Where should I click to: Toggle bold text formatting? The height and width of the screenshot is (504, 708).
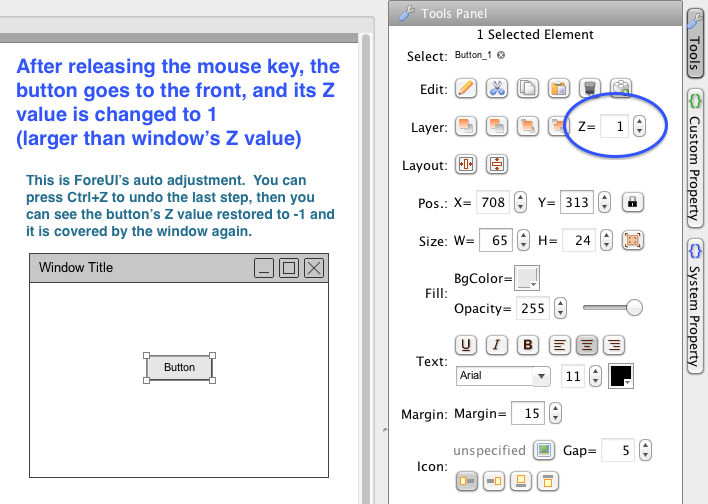[529, 345]
